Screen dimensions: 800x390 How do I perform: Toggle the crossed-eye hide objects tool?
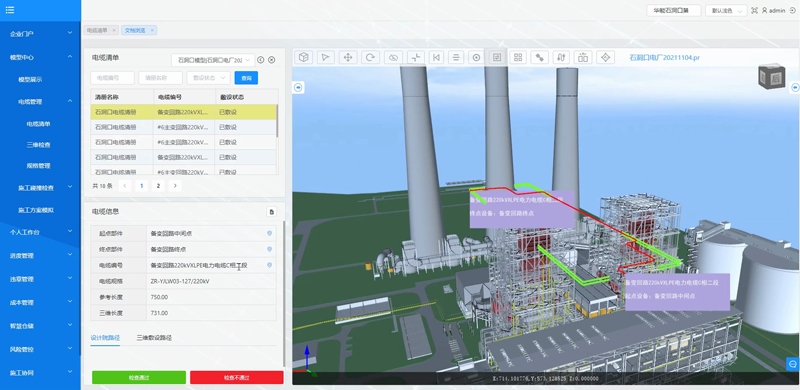coord(393,57)
